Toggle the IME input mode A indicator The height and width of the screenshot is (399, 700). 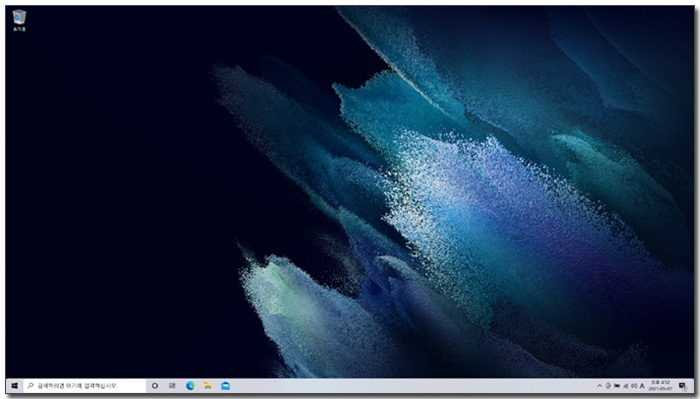642,386
